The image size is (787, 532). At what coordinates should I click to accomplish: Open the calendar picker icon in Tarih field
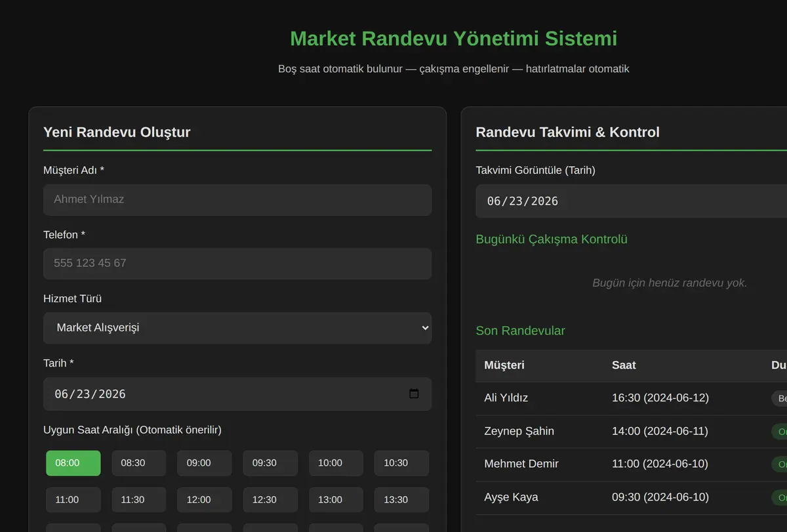click(x=414, y=394)
